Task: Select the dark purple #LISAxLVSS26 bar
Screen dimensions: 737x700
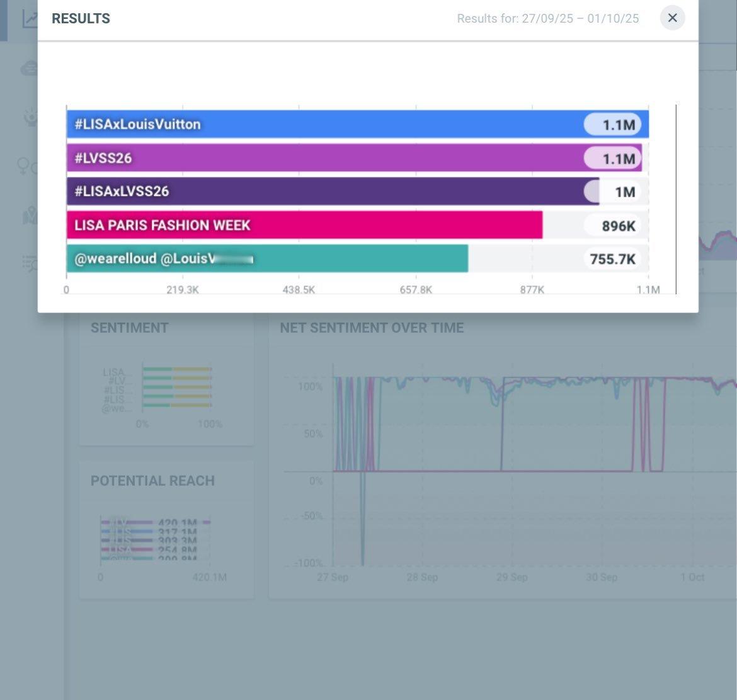Action: (333, 192)
